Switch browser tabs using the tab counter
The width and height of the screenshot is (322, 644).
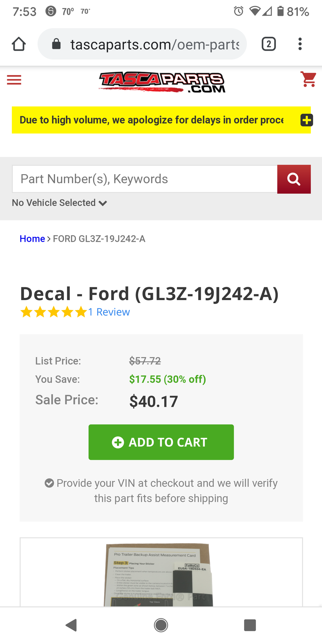(x=269, y=44)
